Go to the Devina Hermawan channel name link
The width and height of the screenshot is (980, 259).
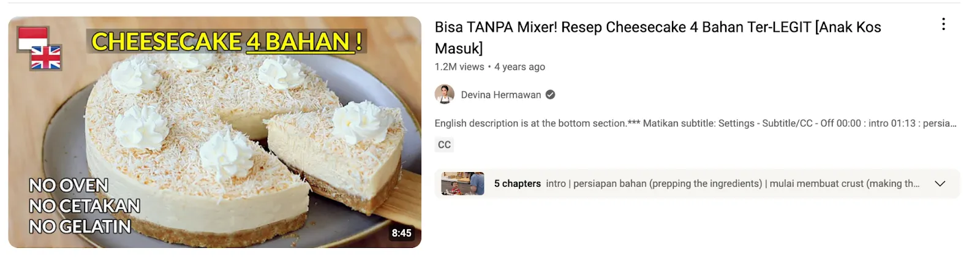point(501,95)
